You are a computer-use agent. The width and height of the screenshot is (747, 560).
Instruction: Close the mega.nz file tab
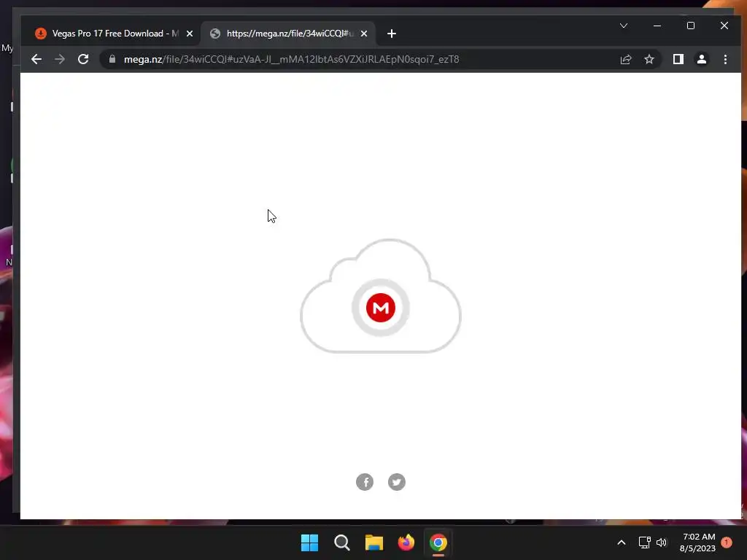click(x=364, y=34)
